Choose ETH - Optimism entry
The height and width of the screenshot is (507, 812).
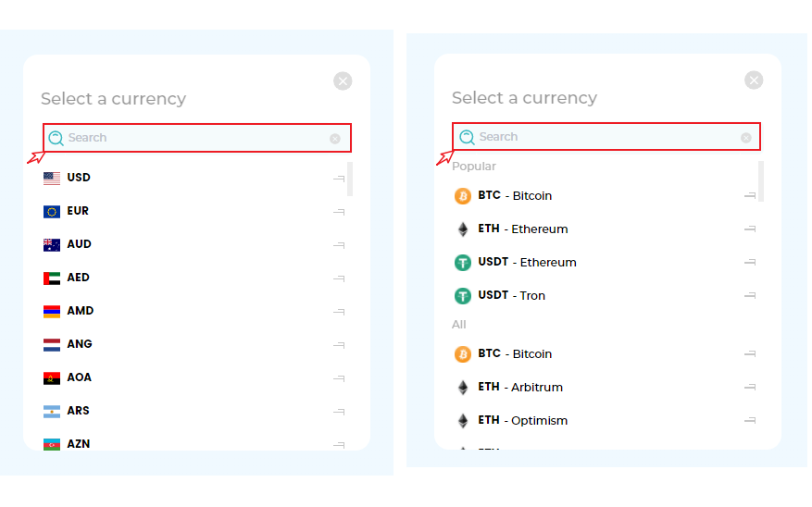point(522,421)
